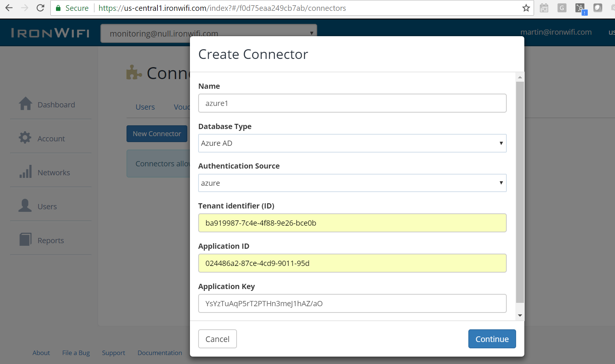
Task: Open the About footer link
Action: click(x=41, y=353)
